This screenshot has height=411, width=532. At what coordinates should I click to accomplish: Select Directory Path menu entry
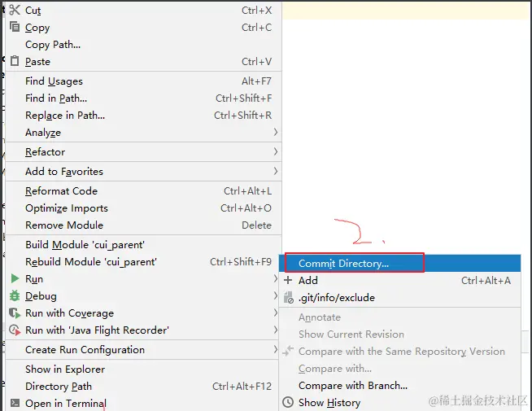59,387
